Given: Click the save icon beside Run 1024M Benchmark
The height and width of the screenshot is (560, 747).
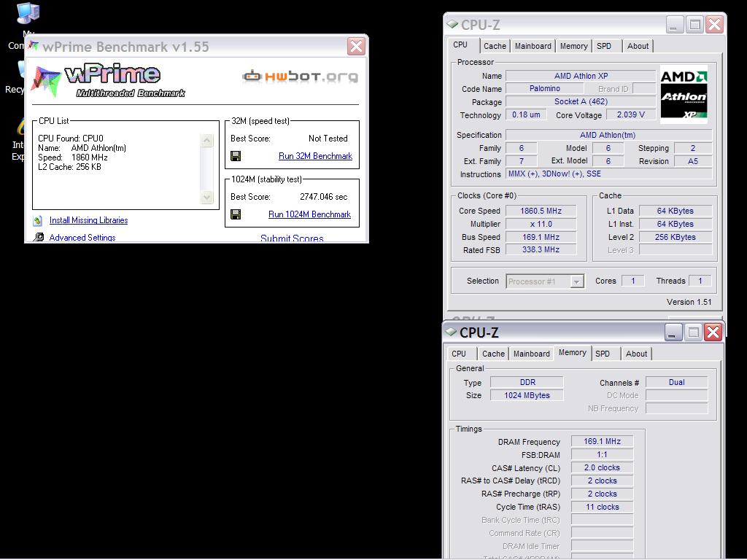Looking at the screenshot, I should point(236,214).
